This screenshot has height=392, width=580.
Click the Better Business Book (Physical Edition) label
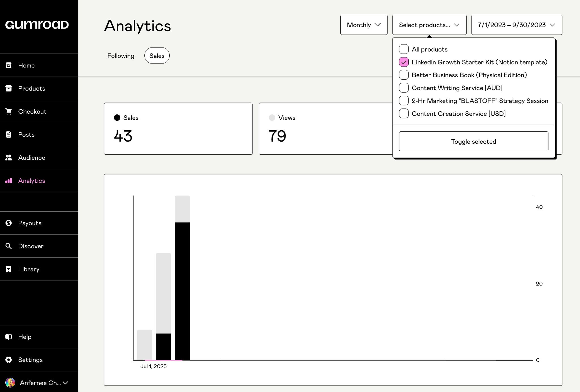pyautogui.click(x=469, y=75)
